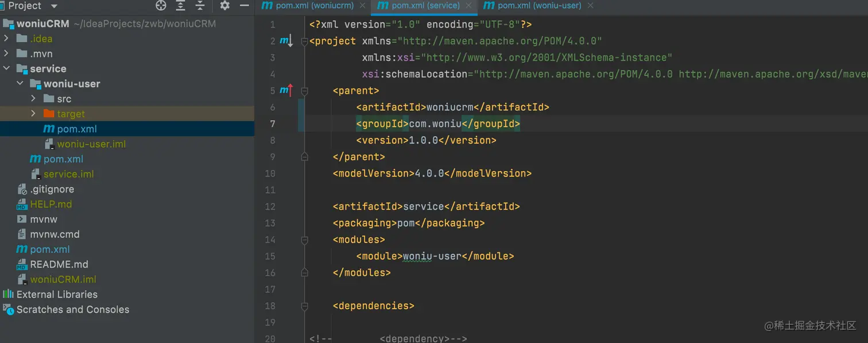This screenshot has width=868, height=343.
Task: Click the src folder icon
Action: [49, 99]
